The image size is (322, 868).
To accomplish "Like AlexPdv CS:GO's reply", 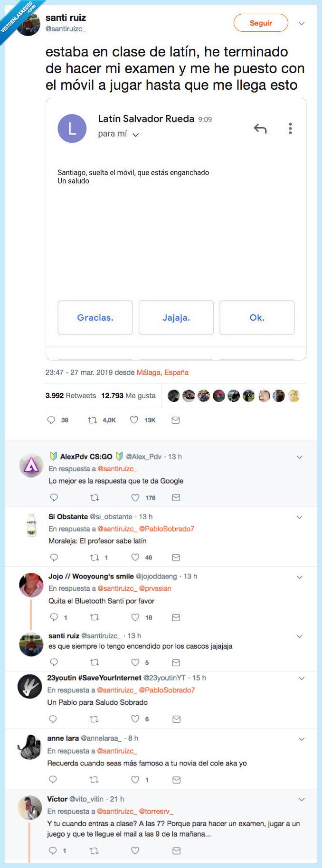I will point(135,497).
